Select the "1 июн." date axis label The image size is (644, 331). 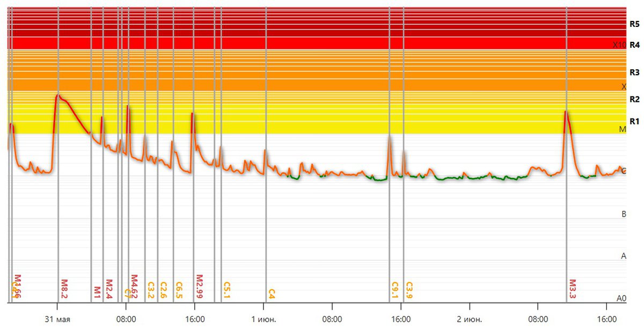pos(264,320)
